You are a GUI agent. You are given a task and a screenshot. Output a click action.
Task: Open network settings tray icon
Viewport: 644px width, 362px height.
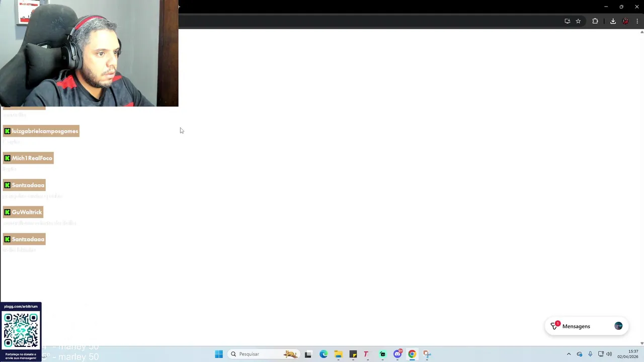tap(601, 354)
